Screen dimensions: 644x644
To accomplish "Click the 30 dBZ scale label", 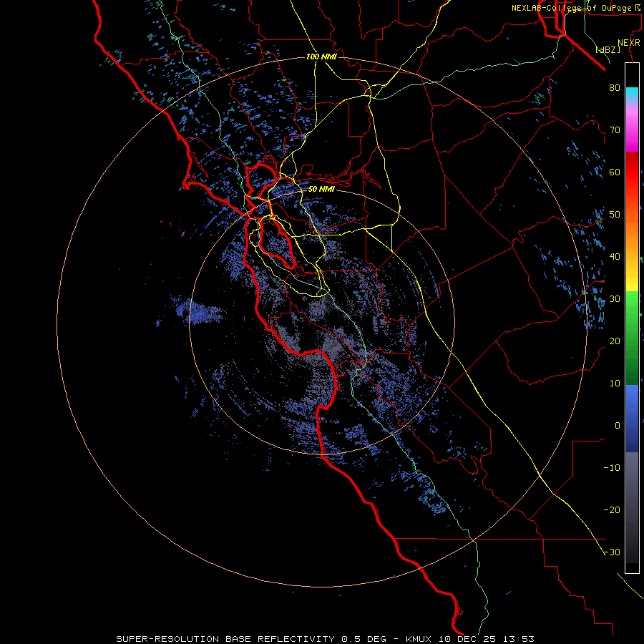I will (615, 298).
